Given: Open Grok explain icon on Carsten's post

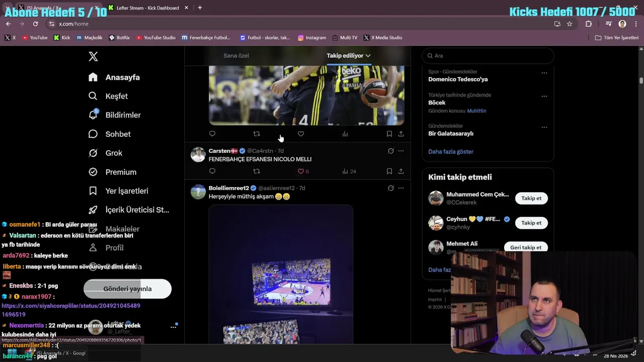Looking at the screenshot, I should click(390, 151).
